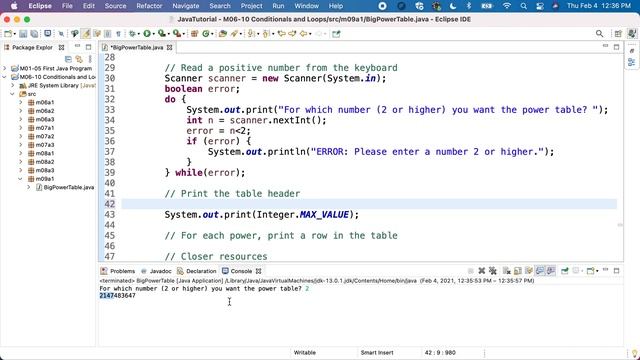This screenshot has height=360, width=640.
Task: Close the BigPowerTable.java editor tab
Action: (169, 47)
